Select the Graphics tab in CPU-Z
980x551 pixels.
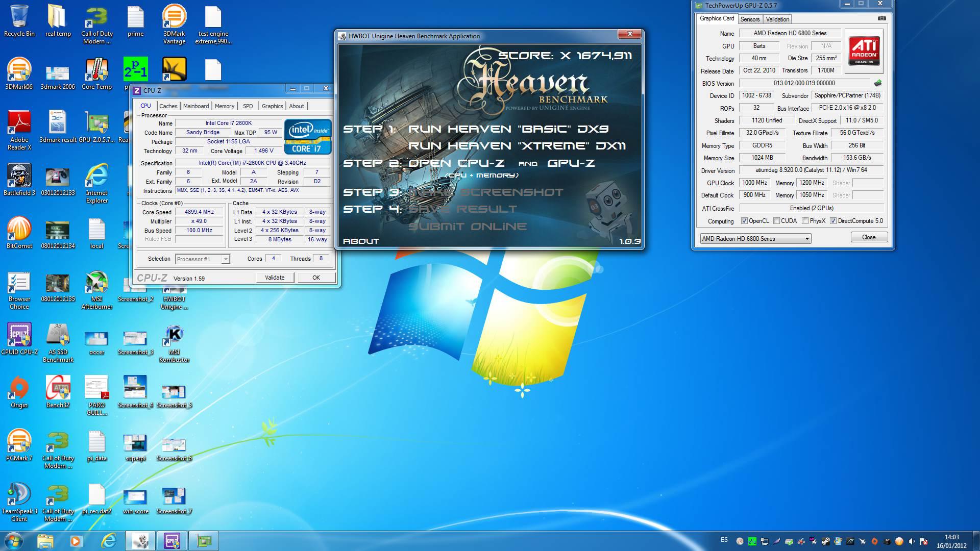point(272,106)
